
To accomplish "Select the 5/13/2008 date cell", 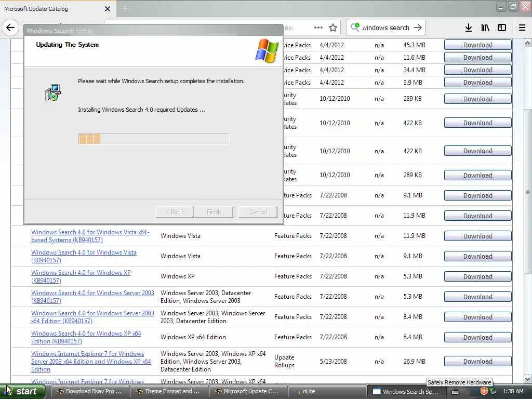I will click(333, 362).
